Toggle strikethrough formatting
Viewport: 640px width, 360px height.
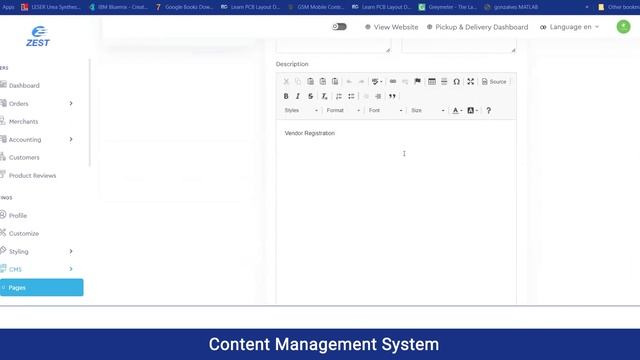311,96
